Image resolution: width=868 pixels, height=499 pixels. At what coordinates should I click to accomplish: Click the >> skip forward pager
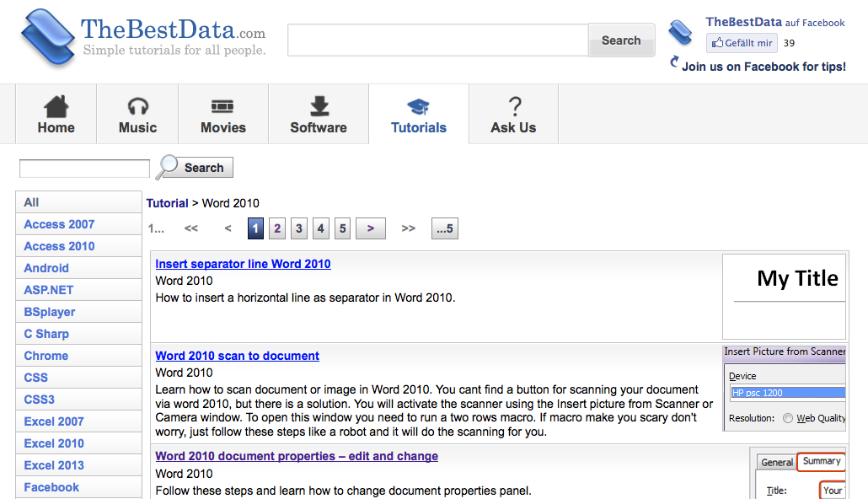pos(409,228)
